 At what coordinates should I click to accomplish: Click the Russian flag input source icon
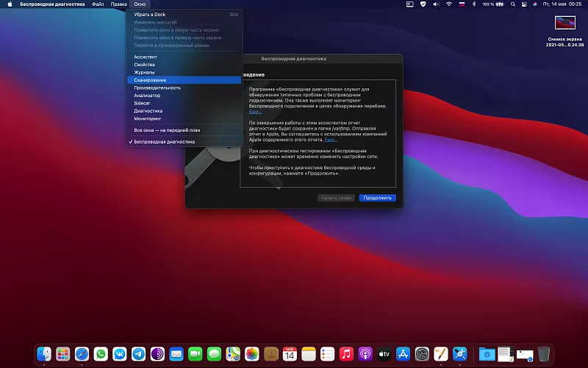click(x=462, y=4)
